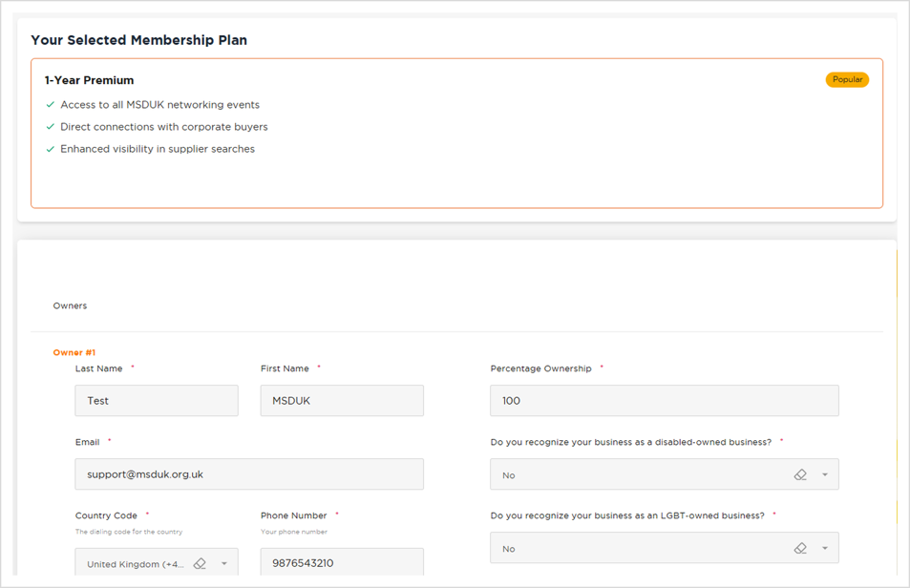The image size is (910, 588).
Task: Click the Owner #1 label
Action: (74, 352)
